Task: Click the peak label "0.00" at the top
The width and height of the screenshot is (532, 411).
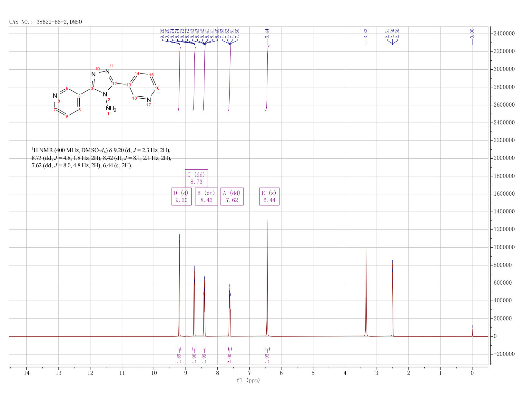Action: (472, 33)
